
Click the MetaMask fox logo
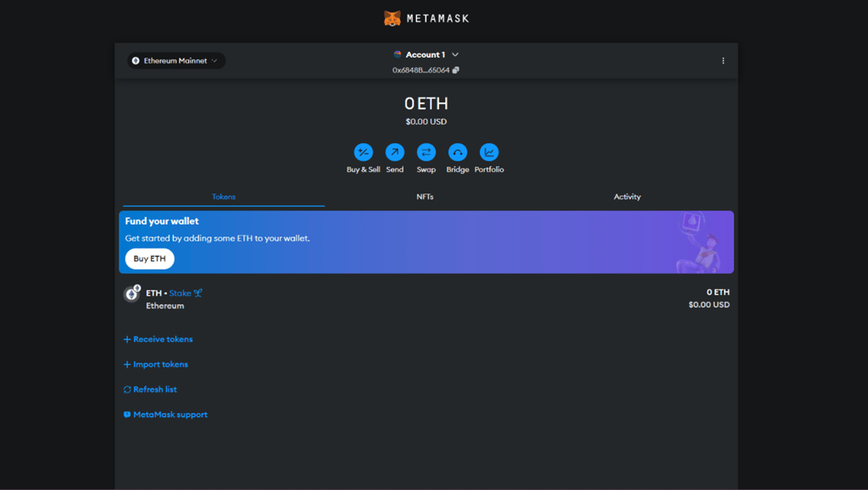(x=392, y=19)
